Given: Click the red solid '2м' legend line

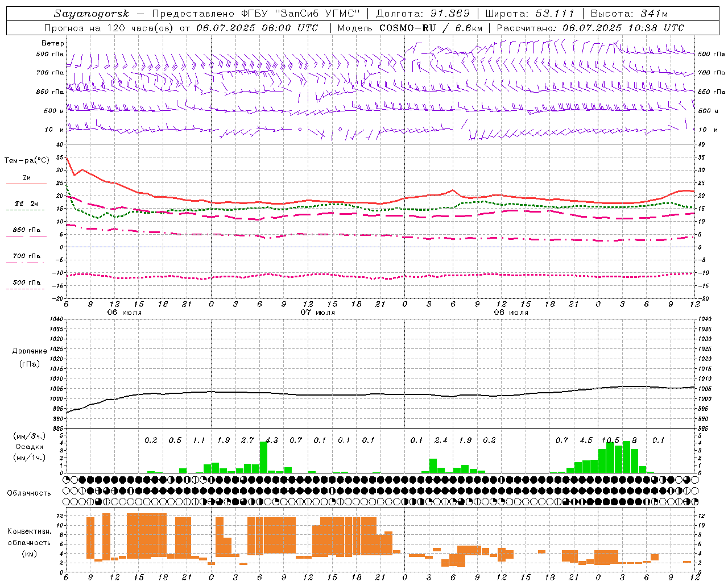Looking at the screenshot, I should pos(26,184).
